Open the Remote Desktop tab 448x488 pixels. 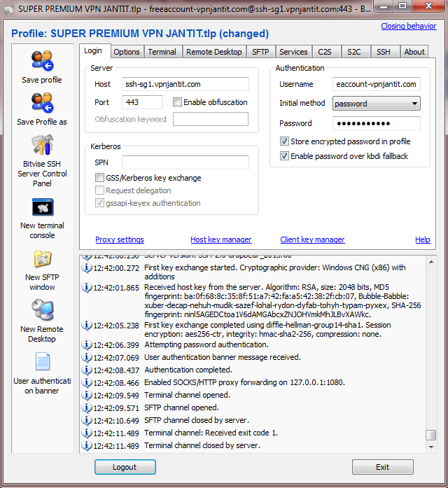214,52
